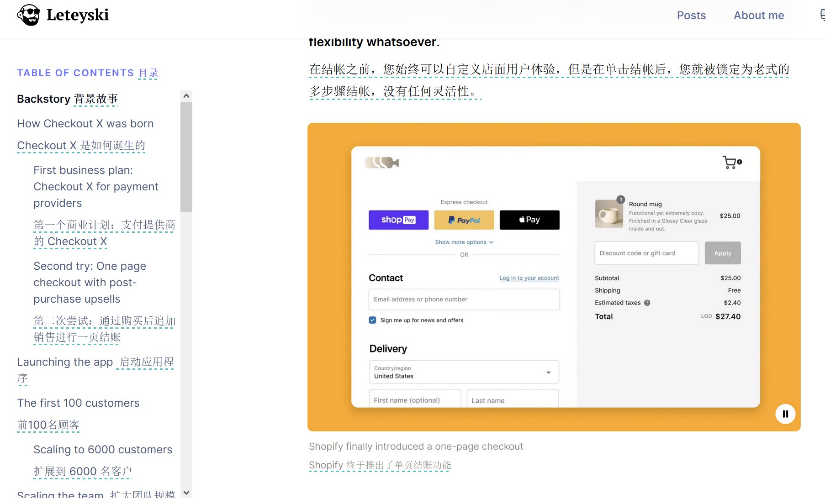Pause the checkout animation video
This screenshot has width=825, height=504.
pos(785,414)
